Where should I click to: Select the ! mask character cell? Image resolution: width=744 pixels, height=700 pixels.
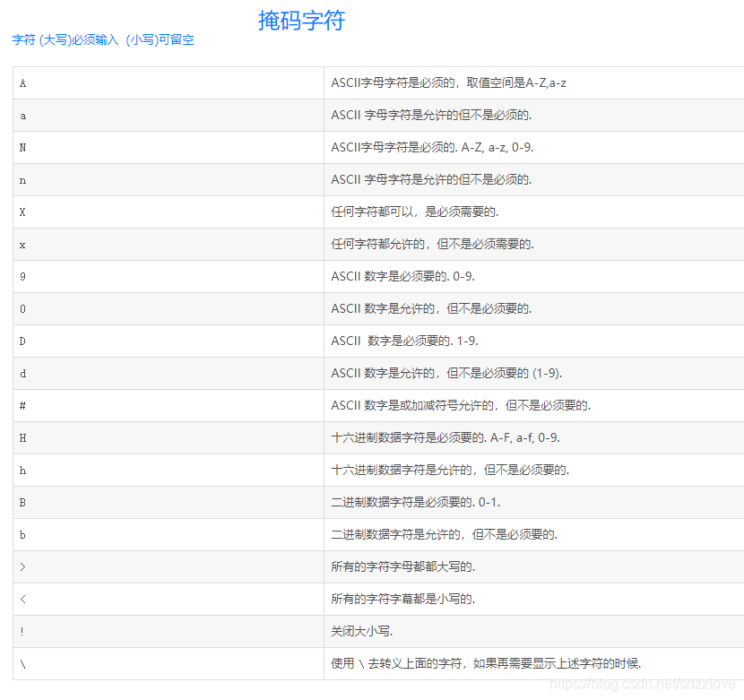point(169,632)
